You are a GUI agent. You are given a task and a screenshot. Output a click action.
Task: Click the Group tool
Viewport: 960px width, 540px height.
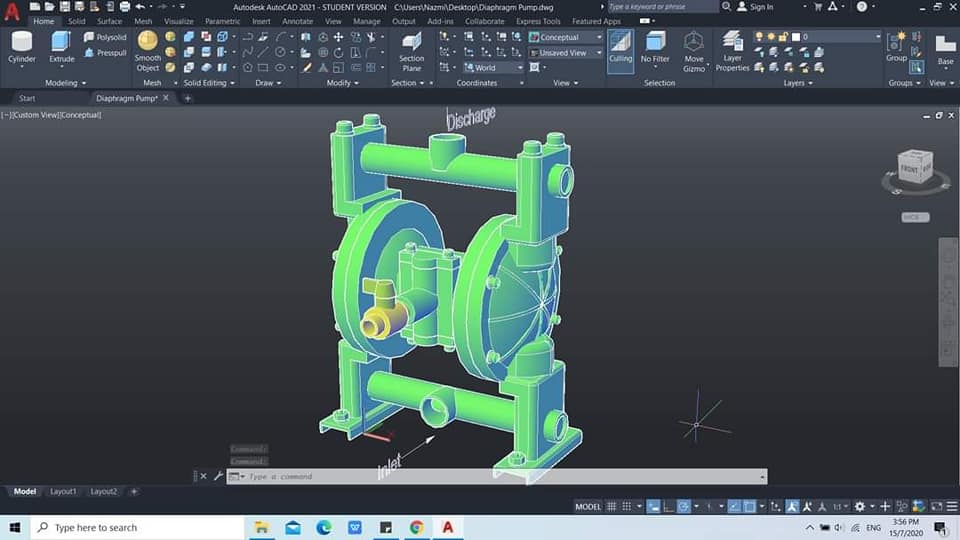tap(896, 48)
